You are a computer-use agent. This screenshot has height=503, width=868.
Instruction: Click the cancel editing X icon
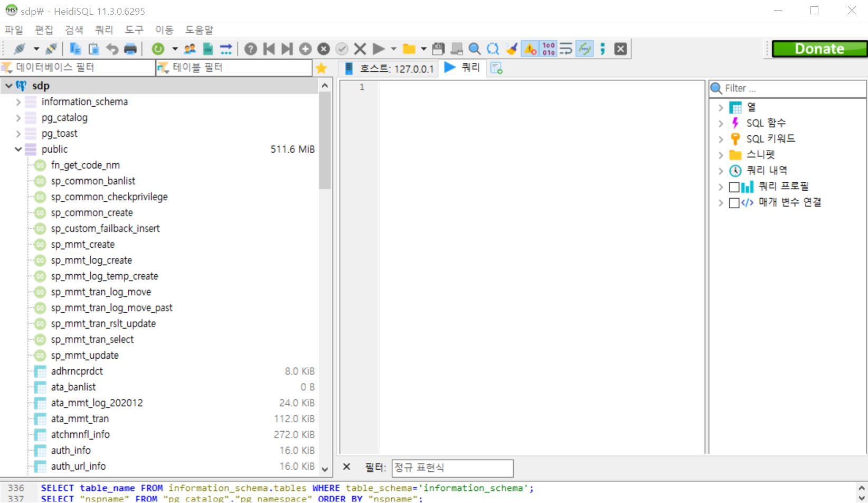point(360,49)
